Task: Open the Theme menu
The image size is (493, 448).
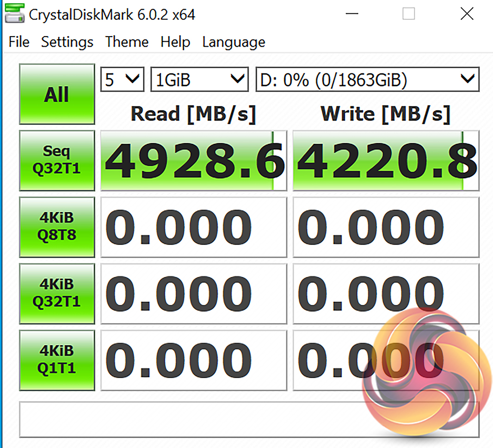Action: [127, 42]
